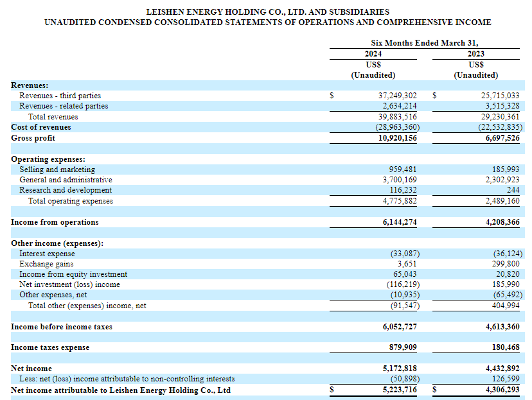
Task: Click the 'Research and development' label
Action: (66, 190)
